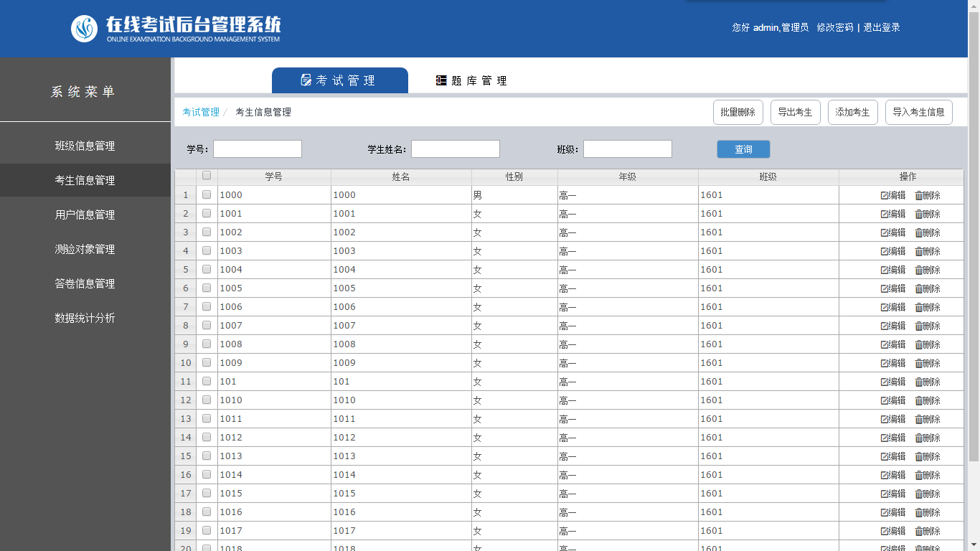Click the 查询 search button
Image resolution: width=980 pixels, height=551 pixels.
tap(743, 149)
